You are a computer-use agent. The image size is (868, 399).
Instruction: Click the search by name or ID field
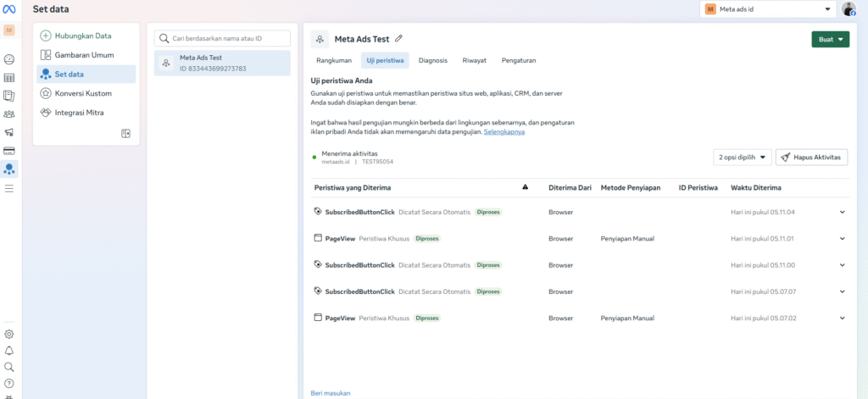click(222, 39)
